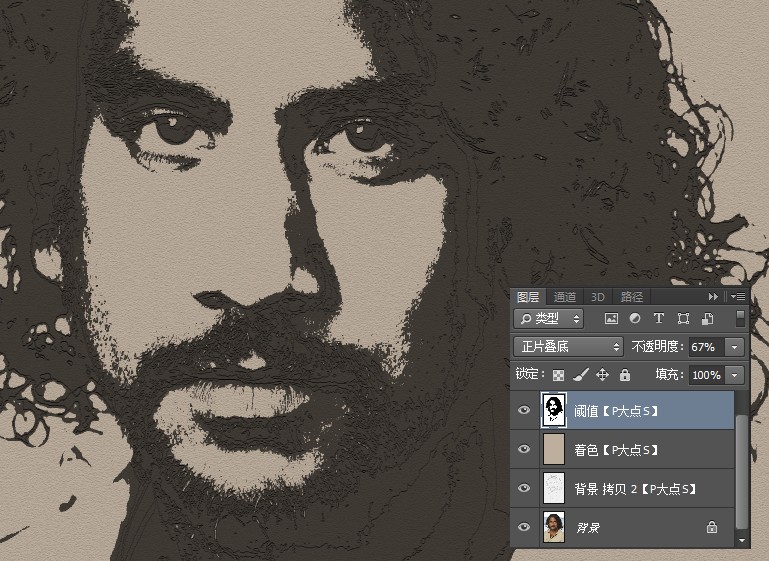Open the 正片叠底 blend mode dropdown
This screenshot has height=561, width=769.
pyautogui.click(x=568, y=347)
